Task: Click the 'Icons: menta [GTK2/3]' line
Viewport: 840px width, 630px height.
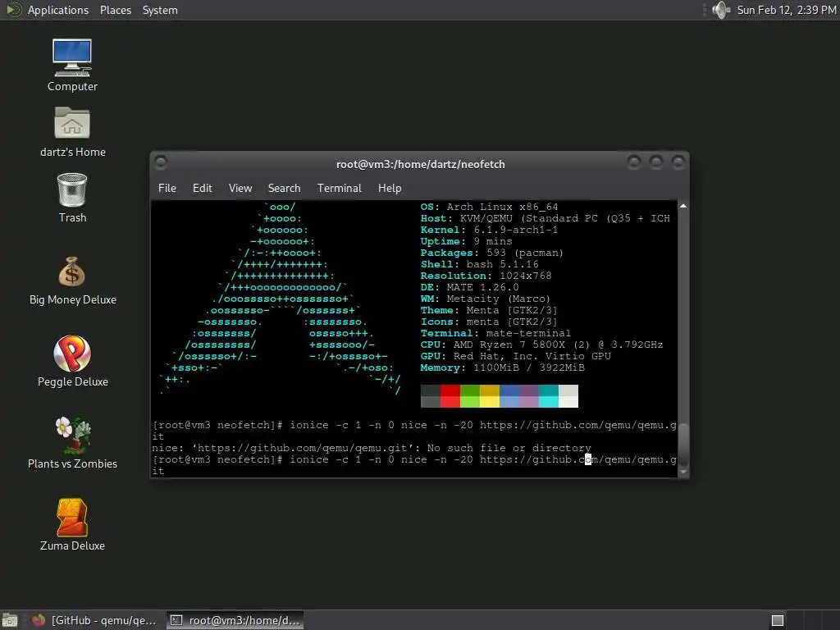Action: tap(489, 322)
